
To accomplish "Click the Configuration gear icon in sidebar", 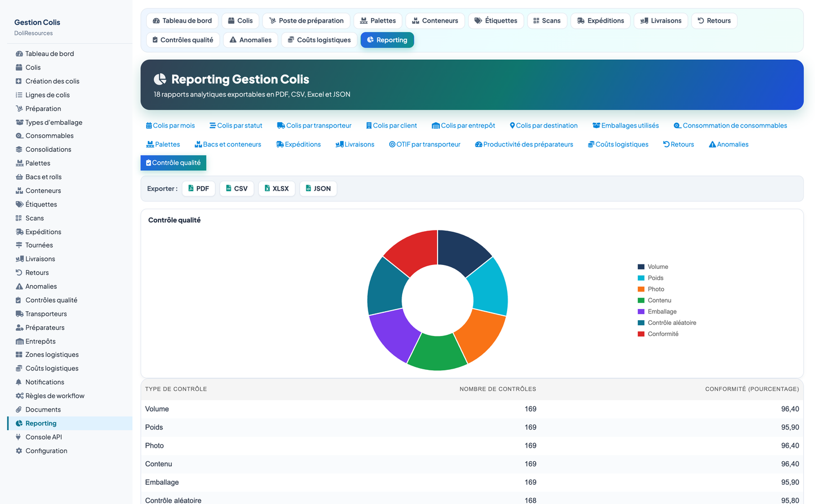I will click(19, 451).
